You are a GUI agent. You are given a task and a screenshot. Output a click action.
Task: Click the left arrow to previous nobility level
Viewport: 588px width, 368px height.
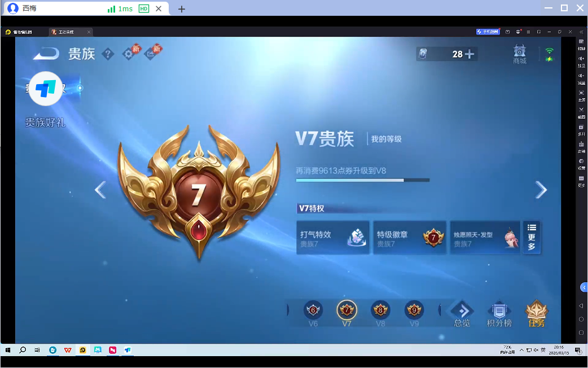click(x=100, y=190)
